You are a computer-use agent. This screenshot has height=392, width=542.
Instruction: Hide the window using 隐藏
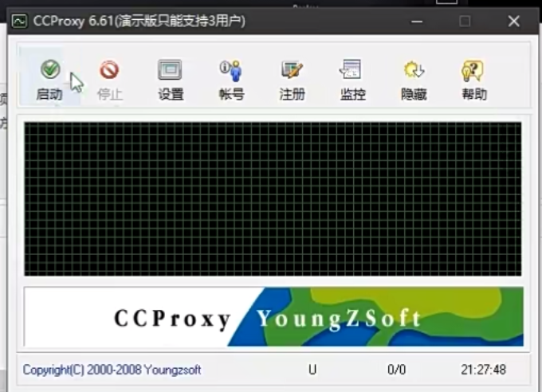[x=414, y=80]
